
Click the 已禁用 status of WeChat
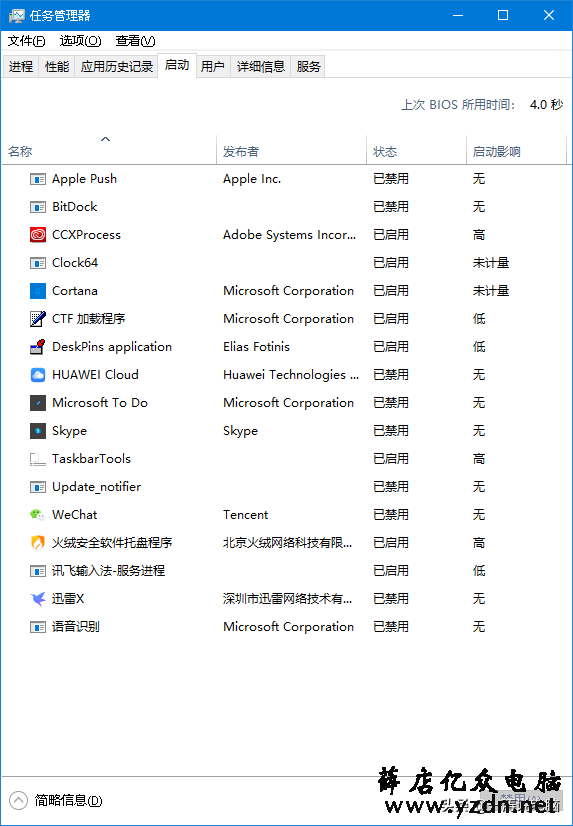391,515
